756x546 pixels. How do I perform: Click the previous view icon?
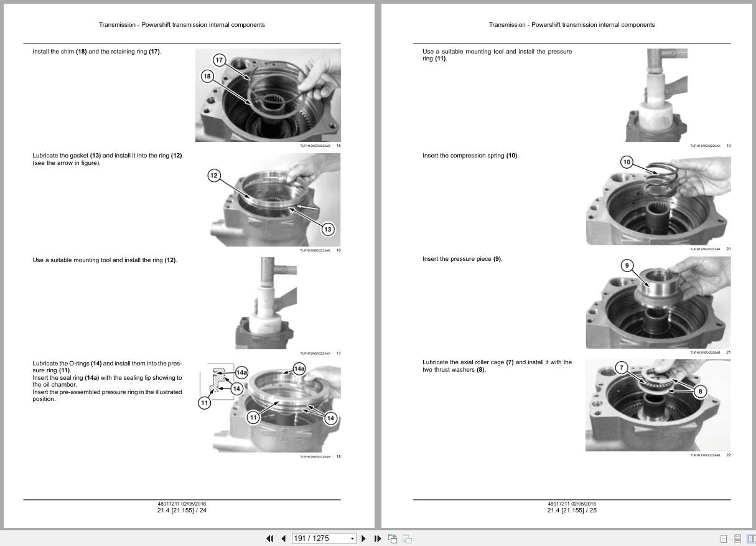pyautogui.click(x=393, y=539)
